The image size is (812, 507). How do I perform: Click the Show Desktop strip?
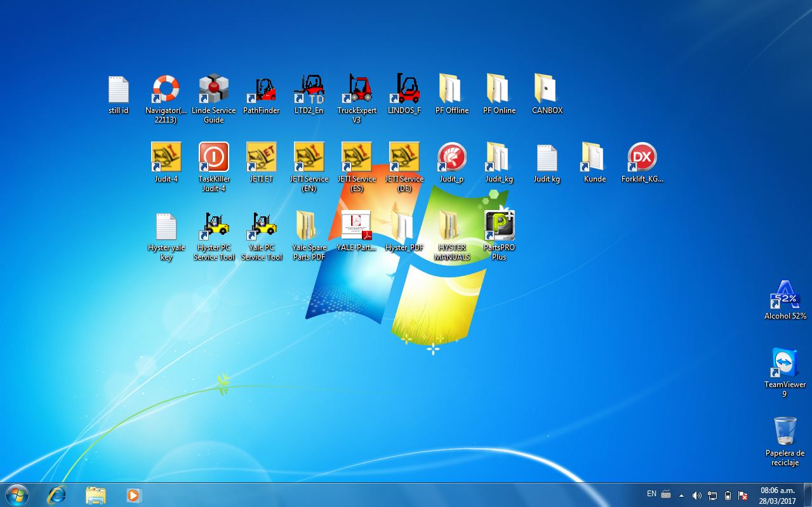click(808, 495)
